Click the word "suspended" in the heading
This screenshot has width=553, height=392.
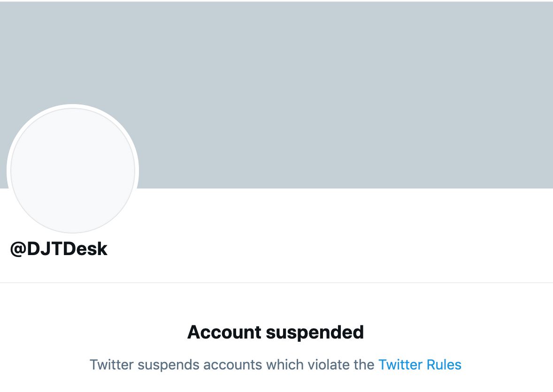pos(315,332)
